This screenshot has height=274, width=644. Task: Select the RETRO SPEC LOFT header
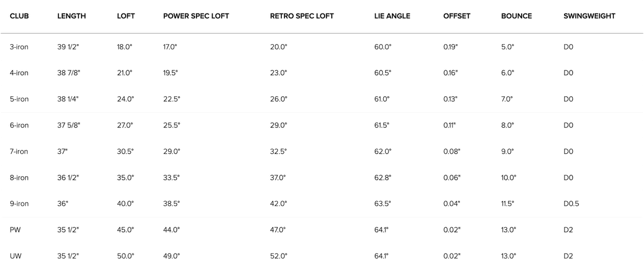click(x=302, y=16)
